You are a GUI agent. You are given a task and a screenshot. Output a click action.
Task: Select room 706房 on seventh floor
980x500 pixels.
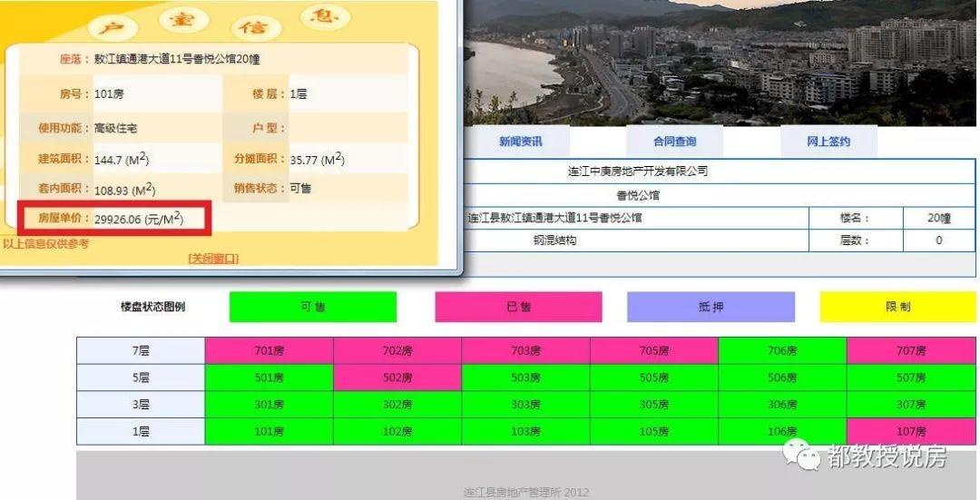(x=782, y=350)
